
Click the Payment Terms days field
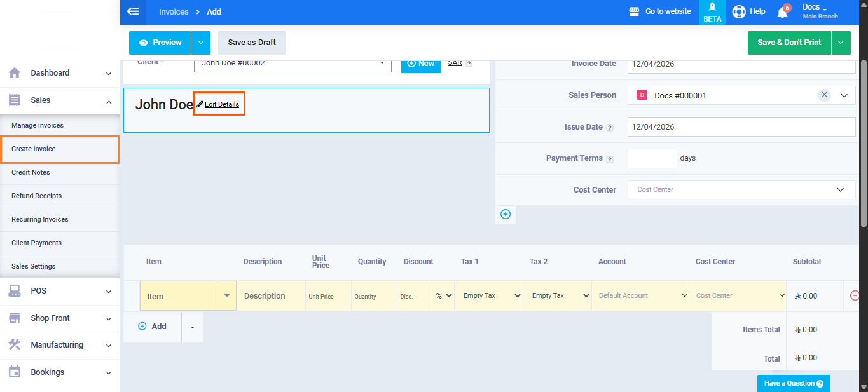pyautogui.click(x=652, y=158)
